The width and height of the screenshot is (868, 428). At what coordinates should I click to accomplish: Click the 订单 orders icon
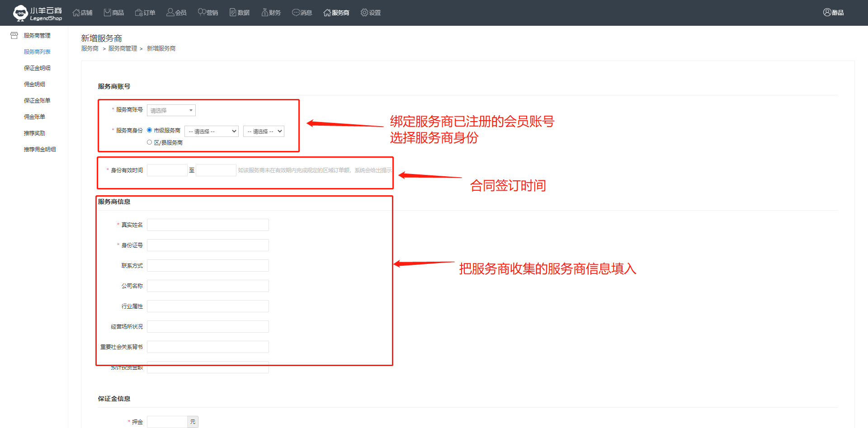[x=139, y=13]
